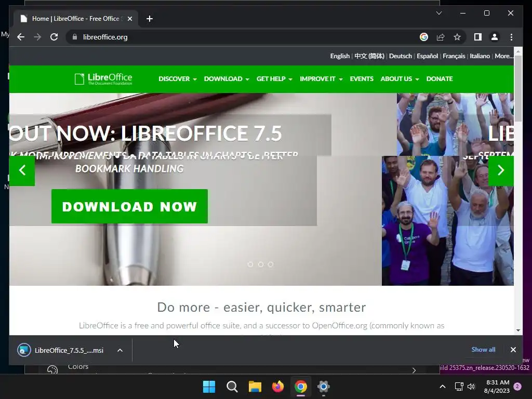Screen dimensions: 532x399
Task: Open Windows taskbar Search
Action: (x=232, y=387)
